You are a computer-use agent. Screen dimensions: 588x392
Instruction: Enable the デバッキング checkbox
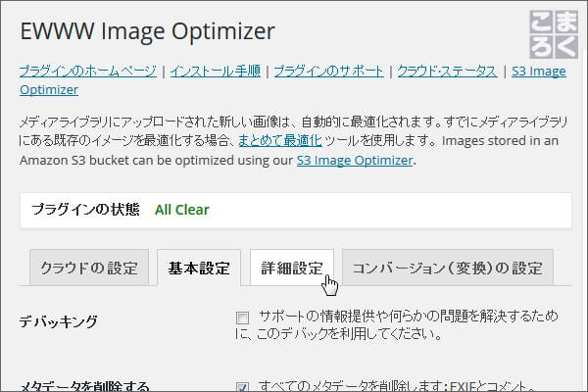[243, 318]
